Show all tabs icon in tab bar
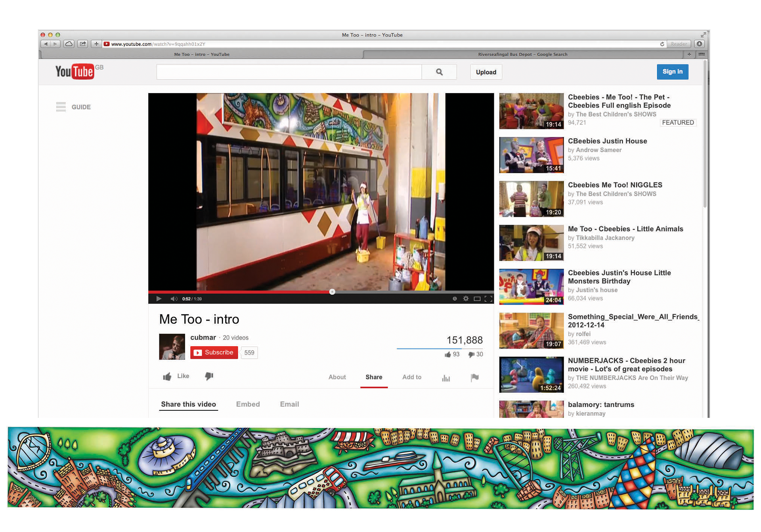 click(x=702, y=54)
